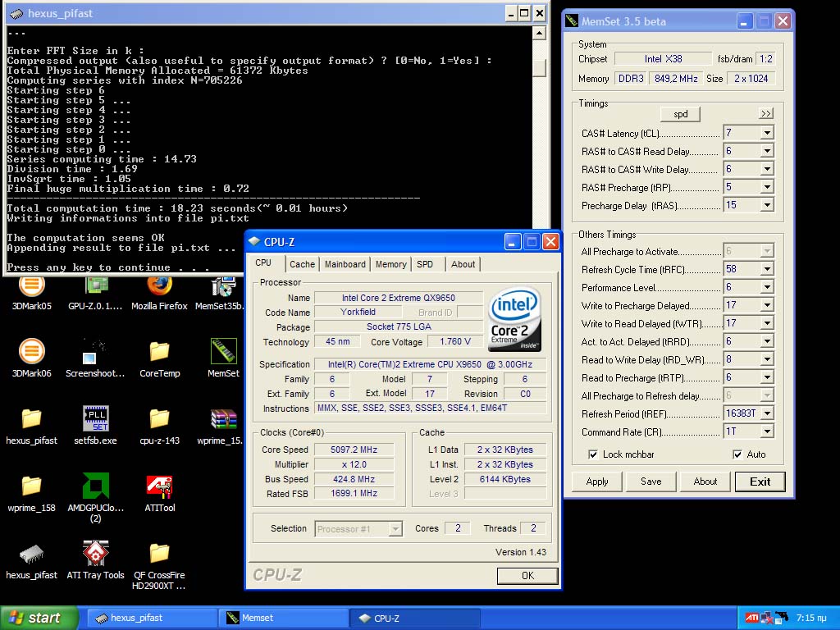The height and width of the screenshot is (630, 840).
Task: Switch to Cache tab in CPU-Z
Action: 302,264
